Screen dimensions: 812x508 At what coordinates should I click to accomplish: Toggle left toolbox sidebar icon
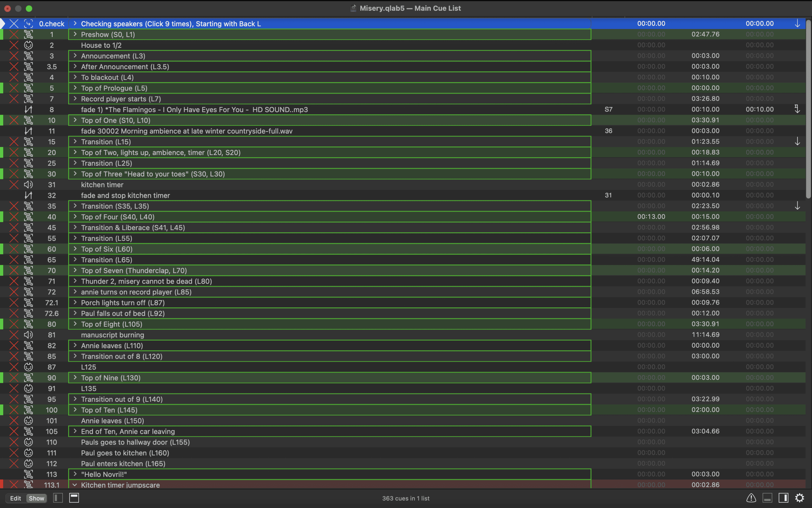pos(58,498)
